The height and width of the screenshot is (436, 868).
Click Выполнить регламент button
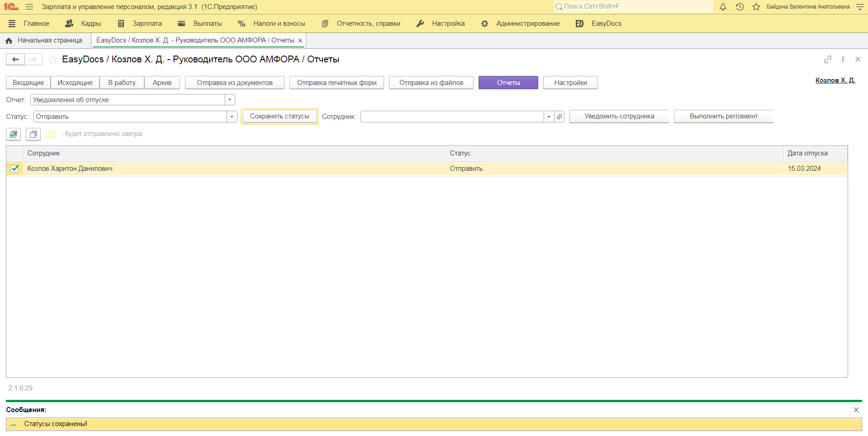coord(724,117)
